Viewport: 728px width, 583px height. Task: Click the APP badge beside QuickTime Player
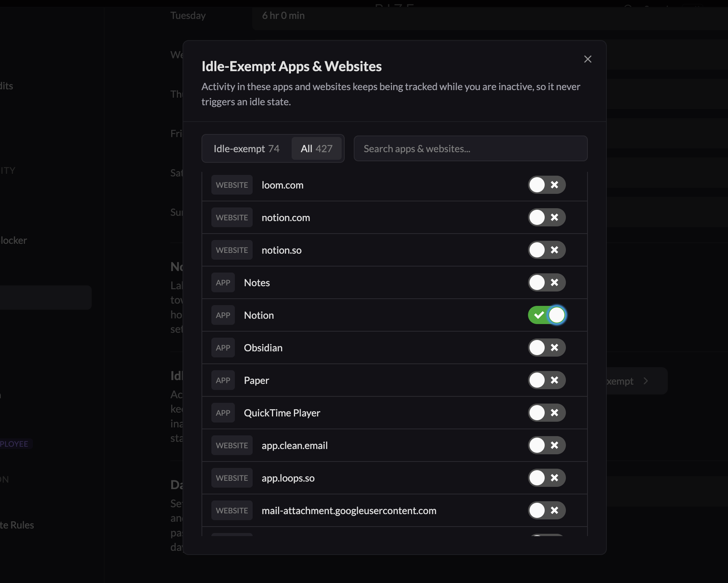coord(223,413)
